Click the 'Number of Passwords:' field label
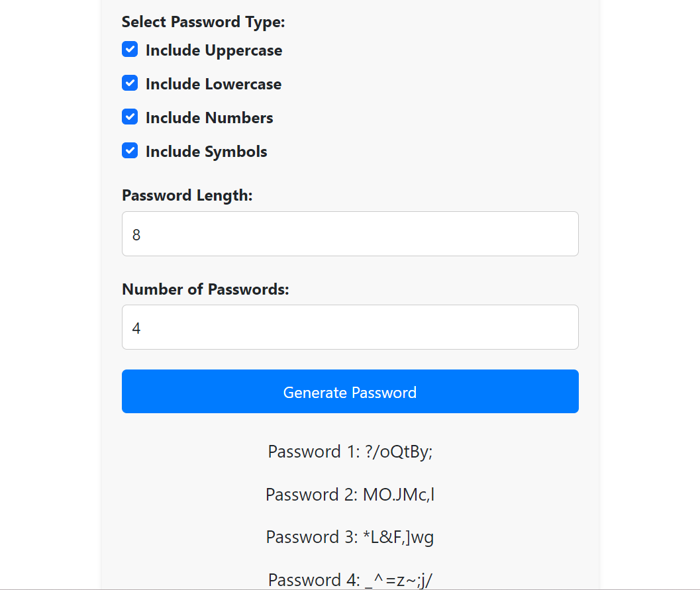The image size is (700, 590). point(205,289)
